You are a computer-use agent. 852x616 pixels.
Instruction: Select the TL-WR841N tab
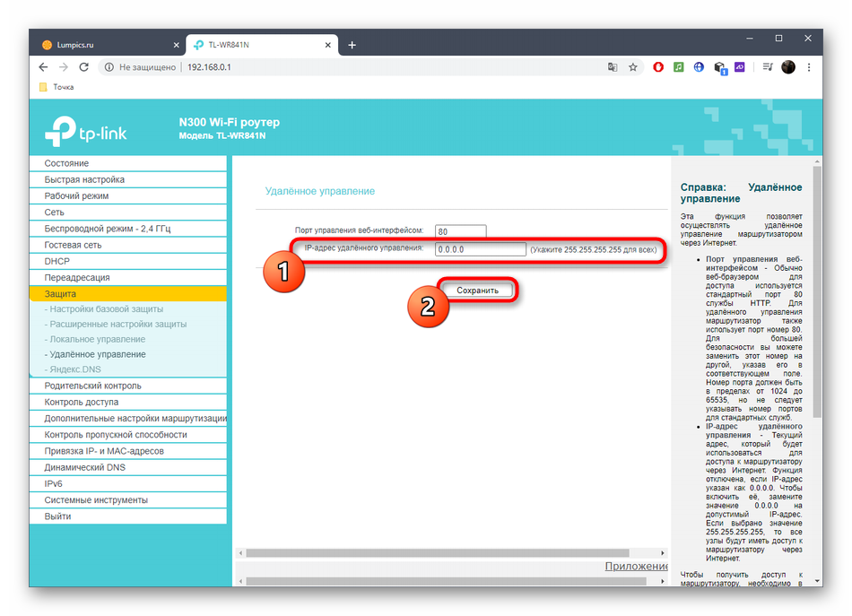(261, 45)
